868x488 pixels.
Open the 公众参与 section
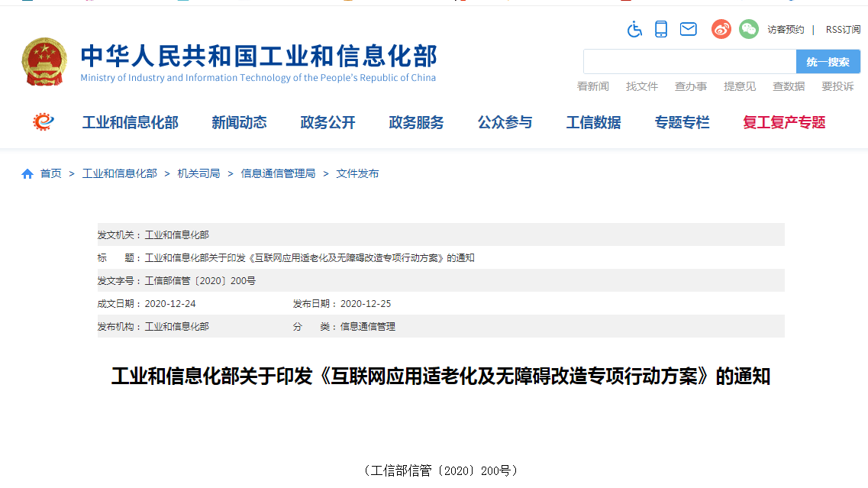(504, 121)
